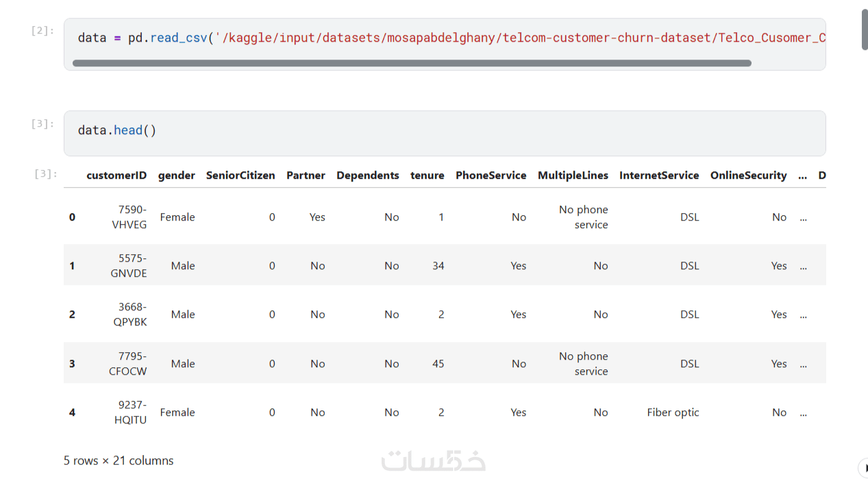The image size is (868, 481).
Task: Select the gender column header
Action: coord(177,175)
